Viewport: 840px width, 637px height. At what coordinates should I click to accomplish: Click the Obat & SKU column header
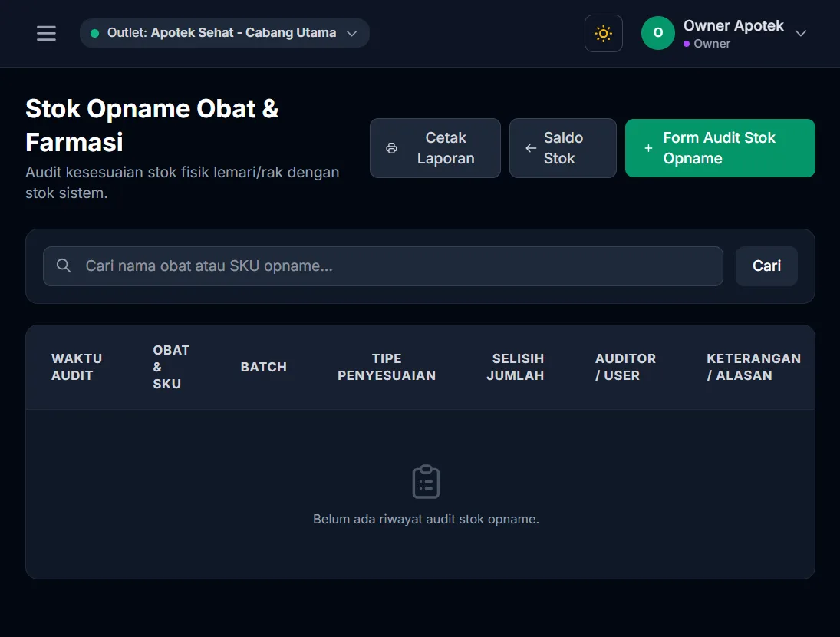click(x=171, y=367)
